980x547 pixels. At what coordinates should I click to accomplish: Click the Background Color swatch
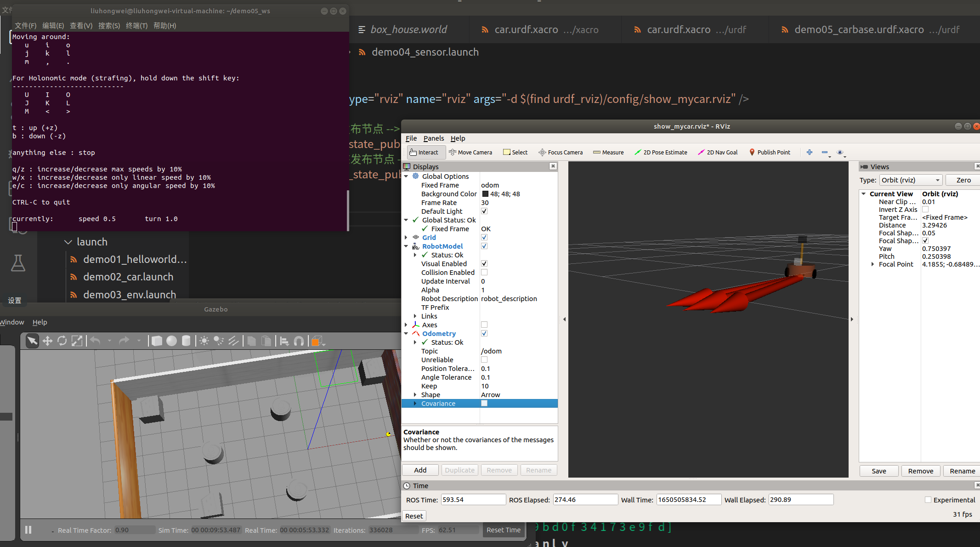coord(485,194)
